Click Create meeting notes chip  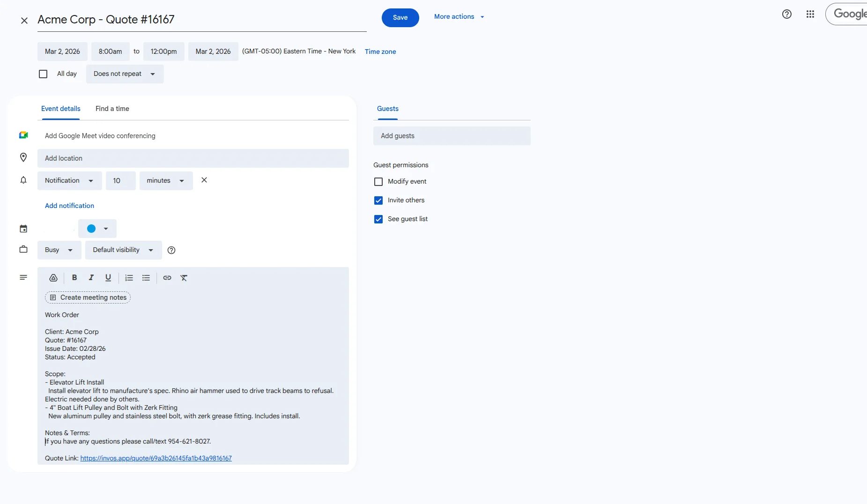tap(88, 297)
